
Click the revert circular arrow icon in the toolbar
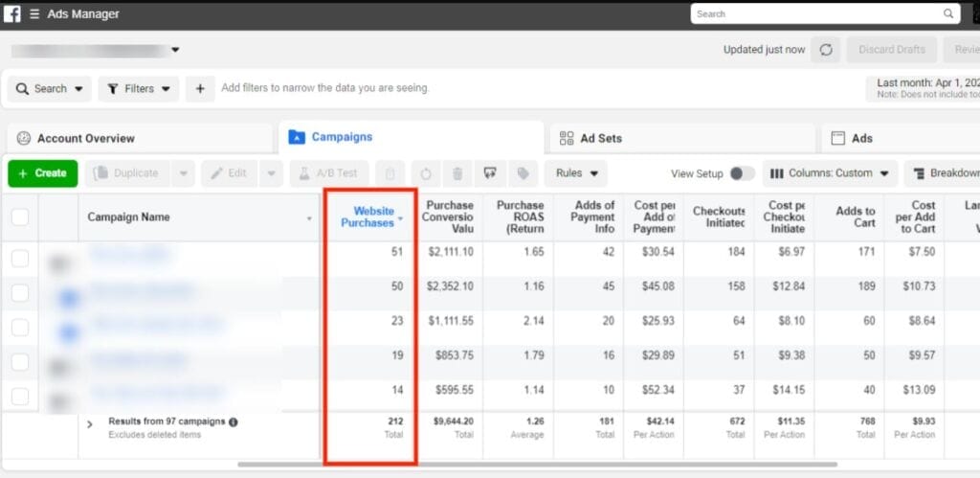pyautogui.click(x=426, y=173)
